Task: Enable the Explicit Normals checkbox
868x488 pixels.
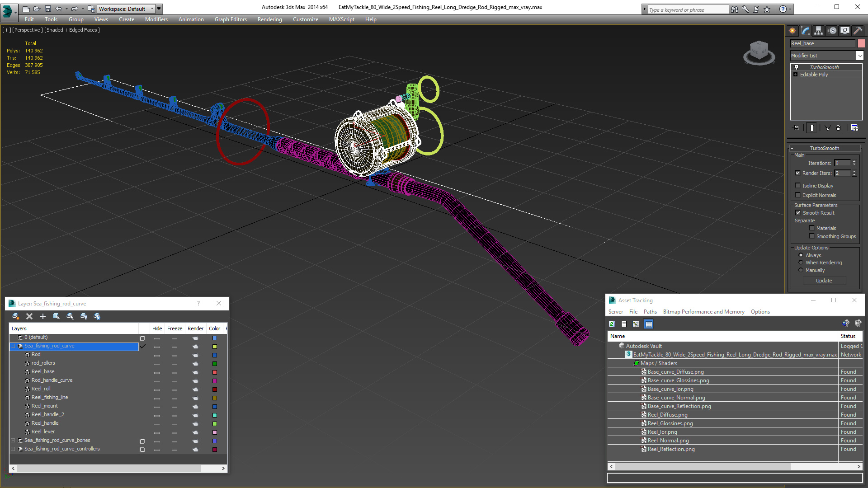Action: [797, 195]
